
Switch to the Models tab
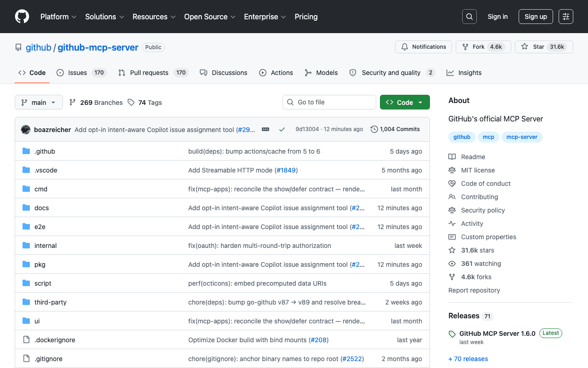click(321, 73)
